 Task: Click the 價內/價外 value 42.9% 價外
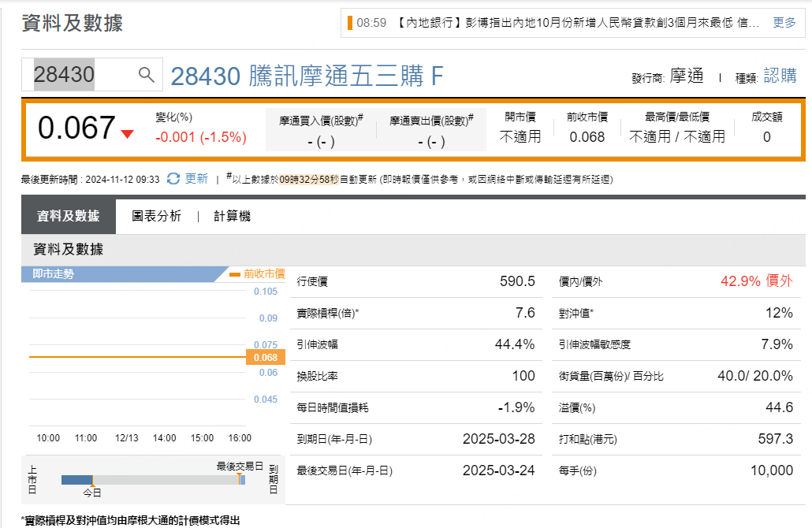point(757,281)
